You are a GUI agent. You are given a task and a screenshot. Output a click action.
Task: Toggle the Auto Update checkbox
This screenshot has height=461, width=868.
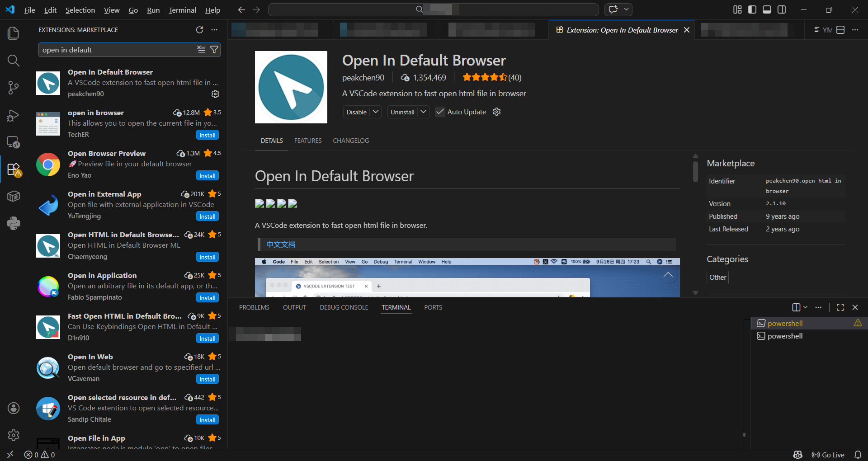(440, 112)
